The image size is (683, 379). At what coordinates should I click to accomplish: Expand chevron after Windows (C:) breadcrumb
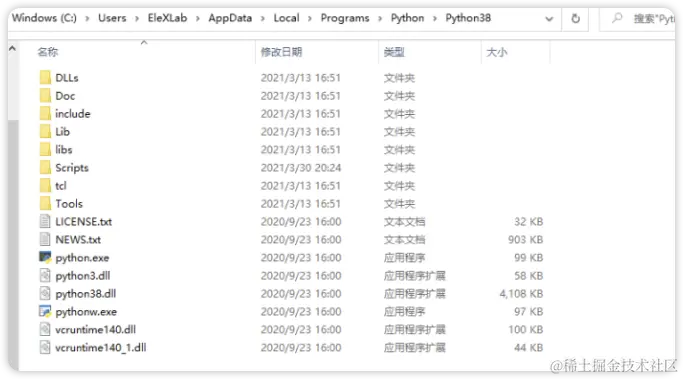tap(87, 18)
